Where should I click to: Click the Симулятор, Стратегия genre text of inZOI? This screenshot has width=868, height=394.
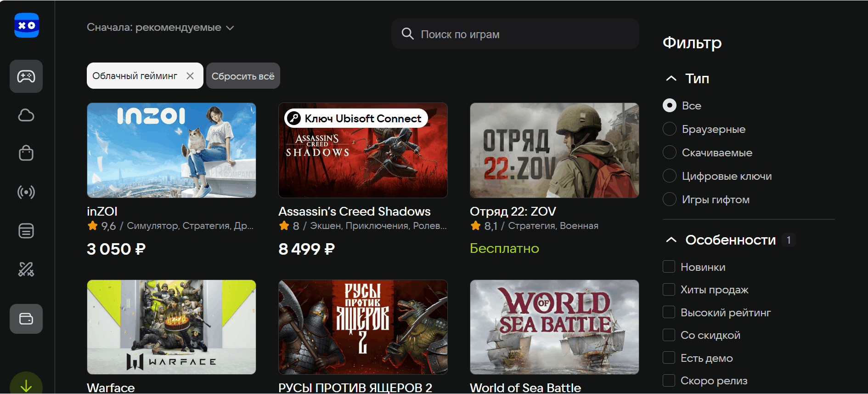[190, 226]
